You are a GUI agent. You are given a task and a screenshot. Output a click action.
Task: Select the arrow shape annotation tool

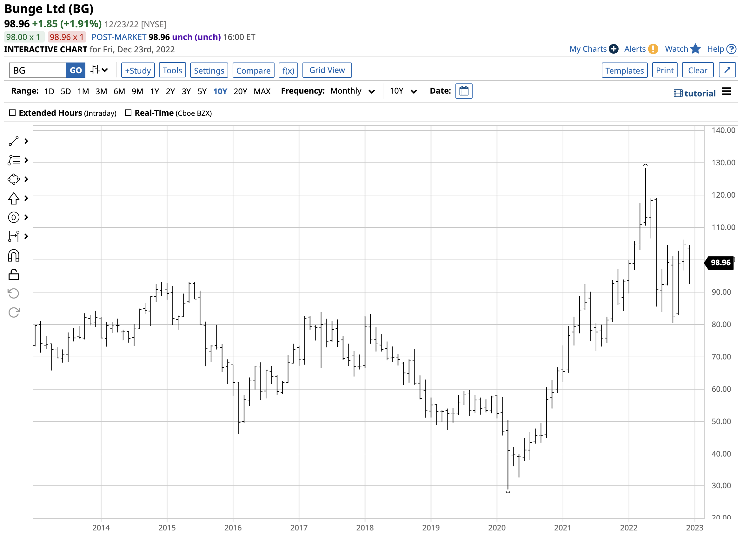point(14,199)
